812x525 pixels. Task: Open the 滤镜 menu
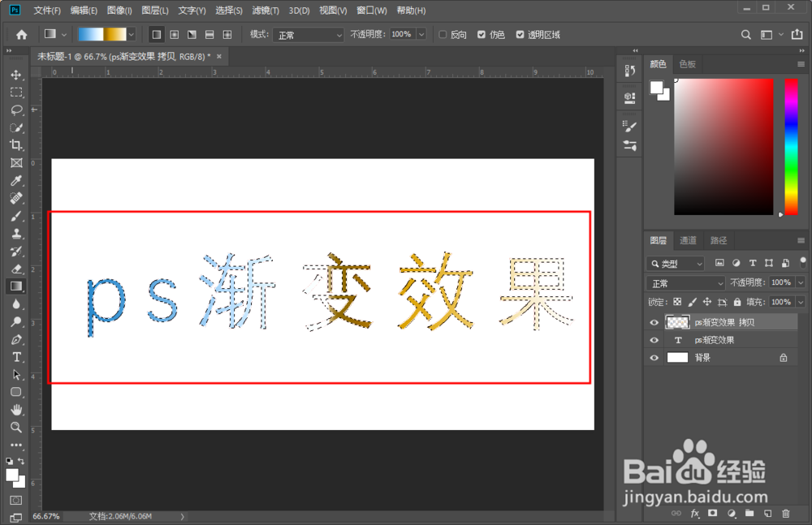(x=266, y=11)
